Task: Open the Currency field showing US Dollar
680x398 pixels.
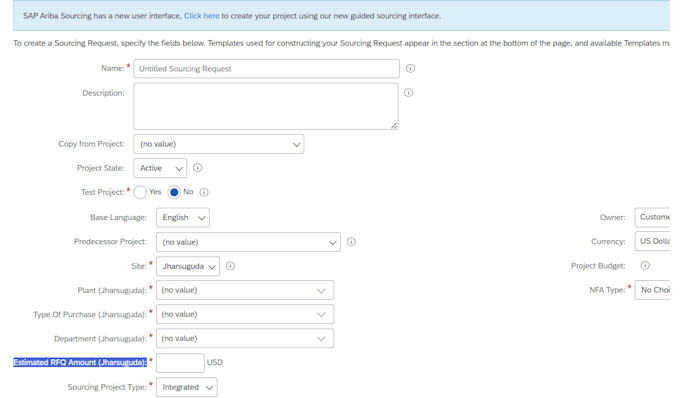Action: [653, 241]
